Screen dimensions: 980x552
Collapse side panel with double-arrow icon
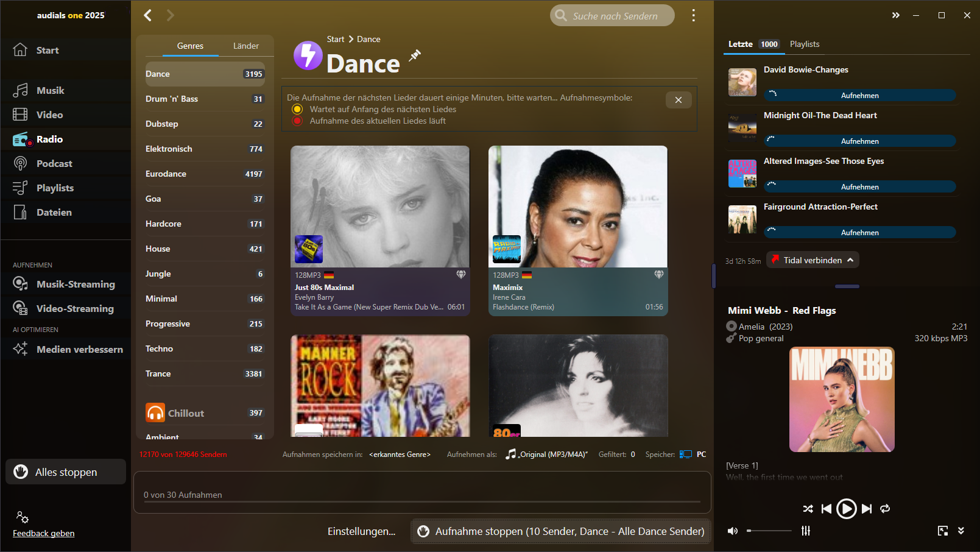[x=896, y=15]
